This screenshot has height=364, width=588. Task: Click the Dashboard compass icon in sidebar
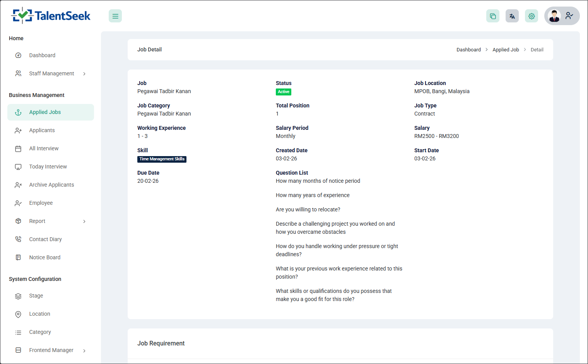point(18,55)
